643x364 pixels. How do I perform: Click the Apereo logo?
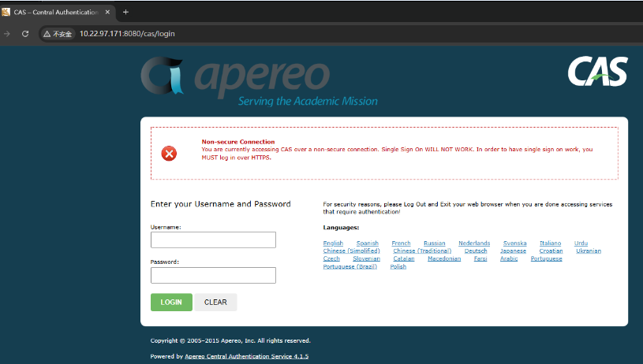coord(259,80)
